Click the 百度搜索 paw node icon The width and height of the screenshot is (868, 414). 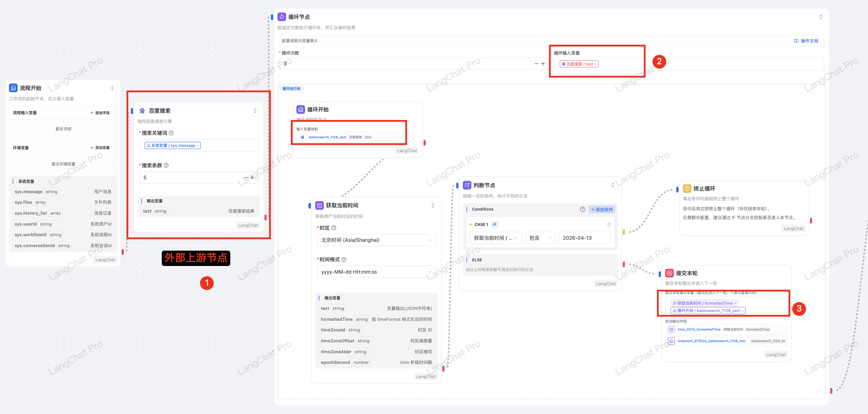[x=142, y=110]
